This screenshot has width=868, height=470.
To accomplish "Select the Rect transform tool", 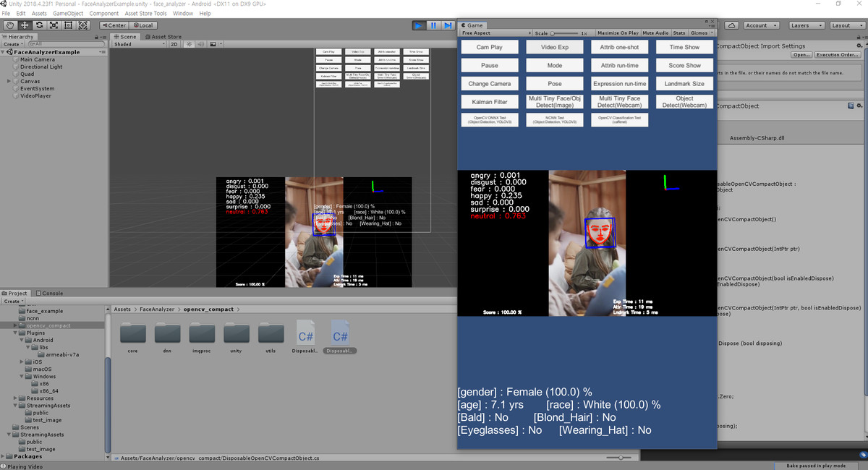I will coord(68,25).
